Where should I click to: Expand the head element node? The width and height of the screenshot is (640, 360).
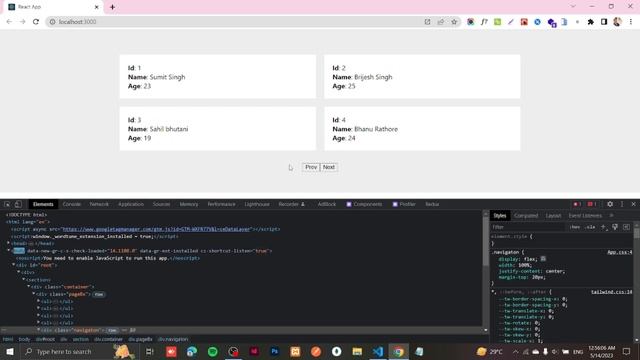pyautogui.click(x=9, y=243)
